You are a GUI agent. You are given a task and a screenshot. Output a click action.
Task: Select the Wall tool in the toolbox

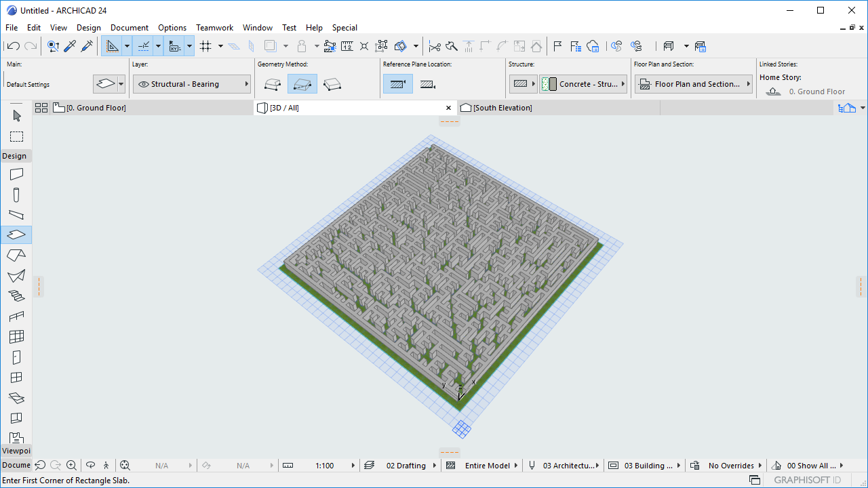coord(16,174)
